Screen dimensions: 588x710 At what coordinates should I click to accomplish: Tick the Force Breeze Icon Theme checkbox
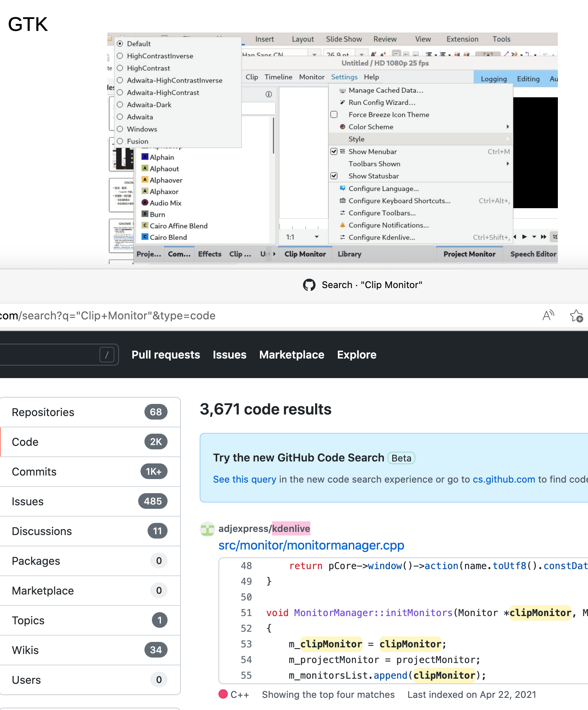pos(334,114)
